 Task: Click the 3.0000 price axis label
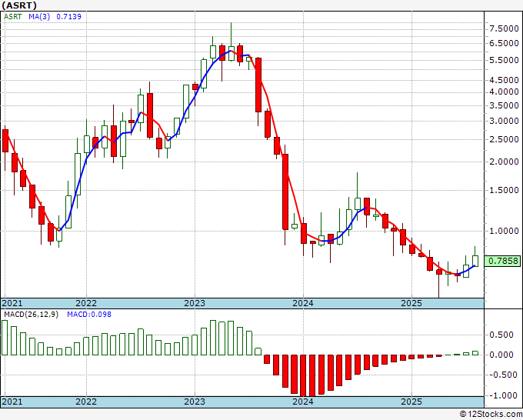click(x=504, y=121)
